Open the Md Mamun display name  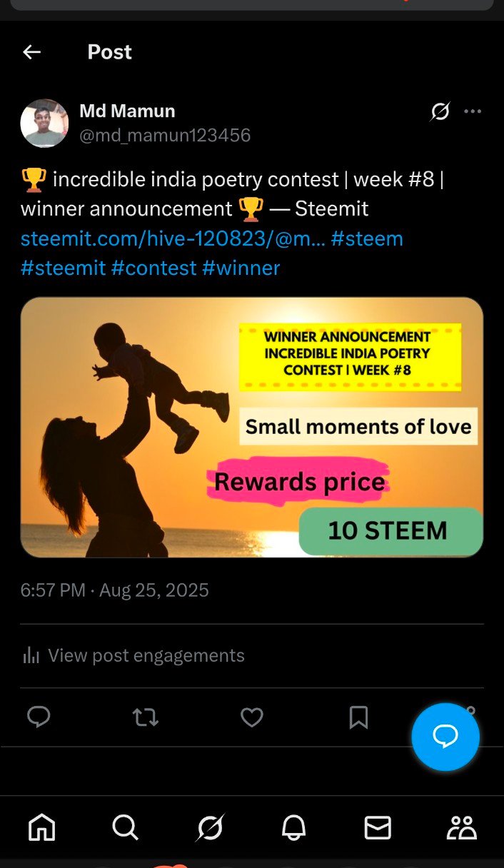[x=127, y=111]
